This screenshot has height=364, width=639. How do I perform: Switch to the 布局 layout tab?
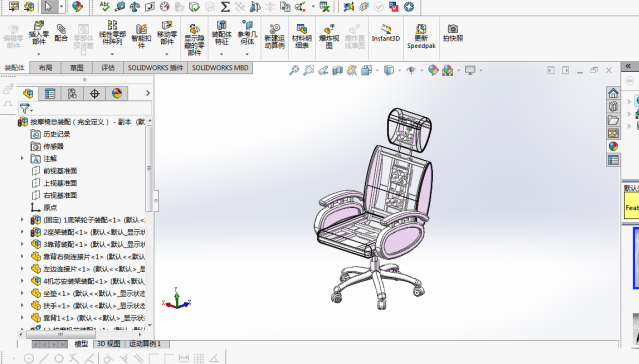[45, 68]
